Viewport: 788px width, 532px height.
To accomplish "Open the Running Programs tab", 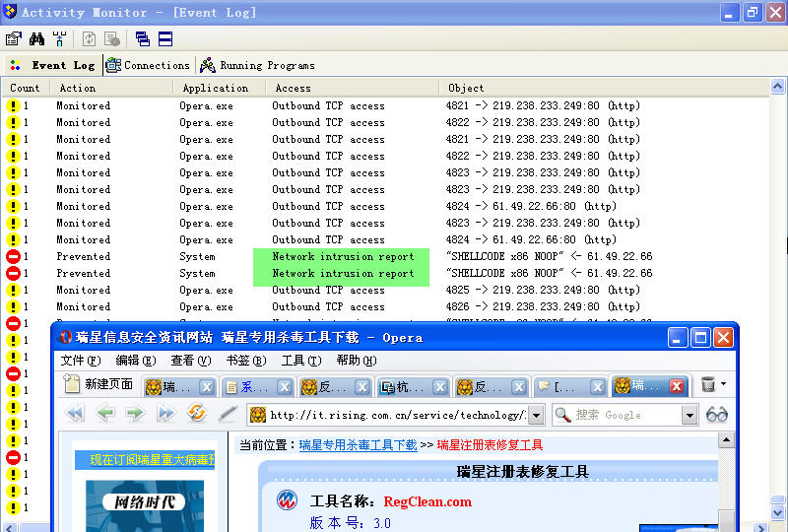I will 257,65.
